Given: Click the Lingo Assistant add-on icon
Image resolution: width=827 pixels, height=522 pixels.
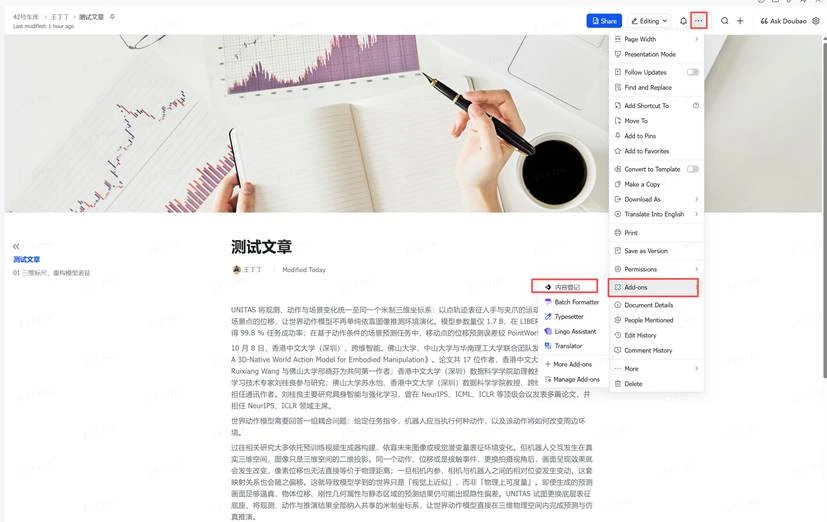Looking at the screenshot, I should (548, 332).
